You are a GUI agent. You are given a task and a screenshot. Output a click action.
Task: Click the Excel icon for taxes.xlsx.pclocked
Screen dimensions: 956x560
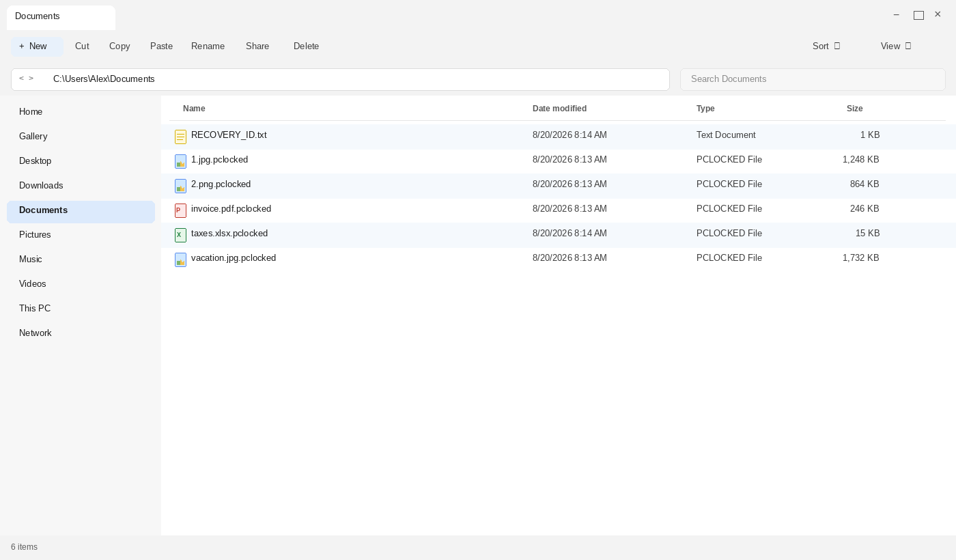point(180,235)
